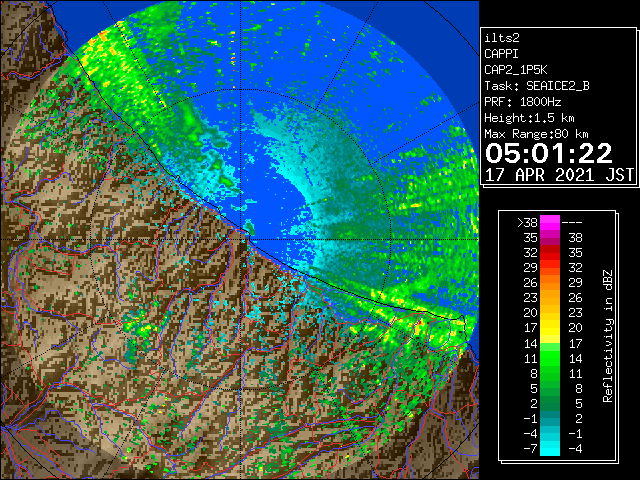
Task: Pick the magenta swatch beside ">38"
Action: click(x=550, y=223)
